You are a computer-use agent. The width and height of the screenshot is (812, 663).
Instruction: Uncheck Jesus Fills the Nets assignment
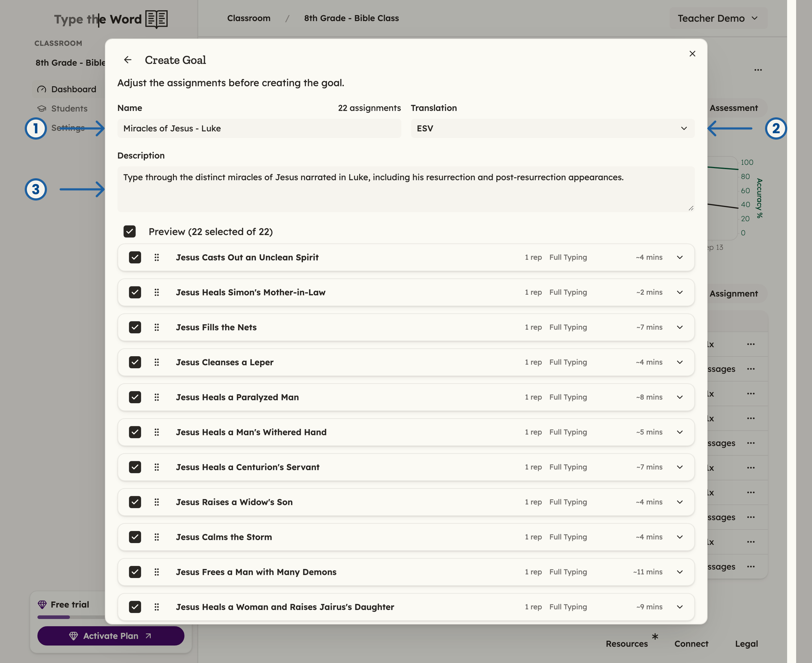(135, 327)
